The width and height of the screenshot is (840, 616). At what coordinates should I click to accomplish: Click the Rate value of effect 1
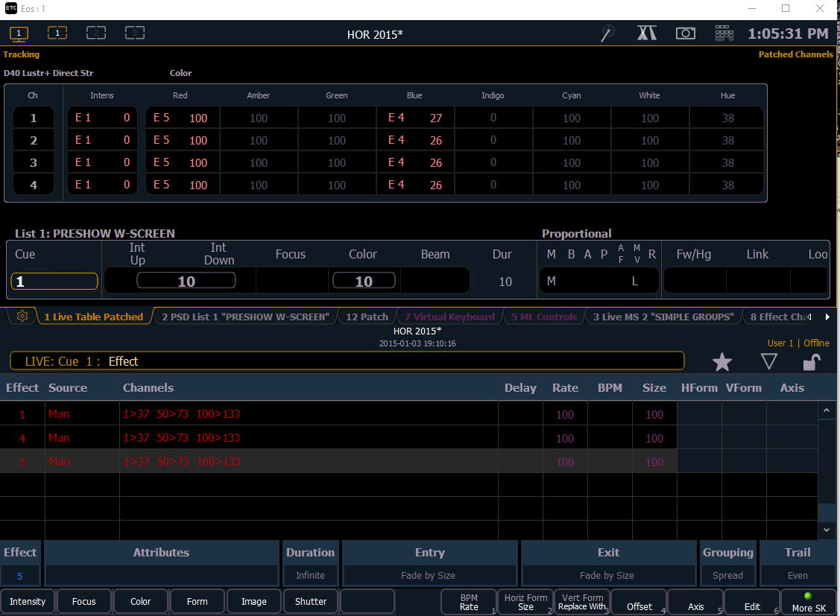coord(565,414)
